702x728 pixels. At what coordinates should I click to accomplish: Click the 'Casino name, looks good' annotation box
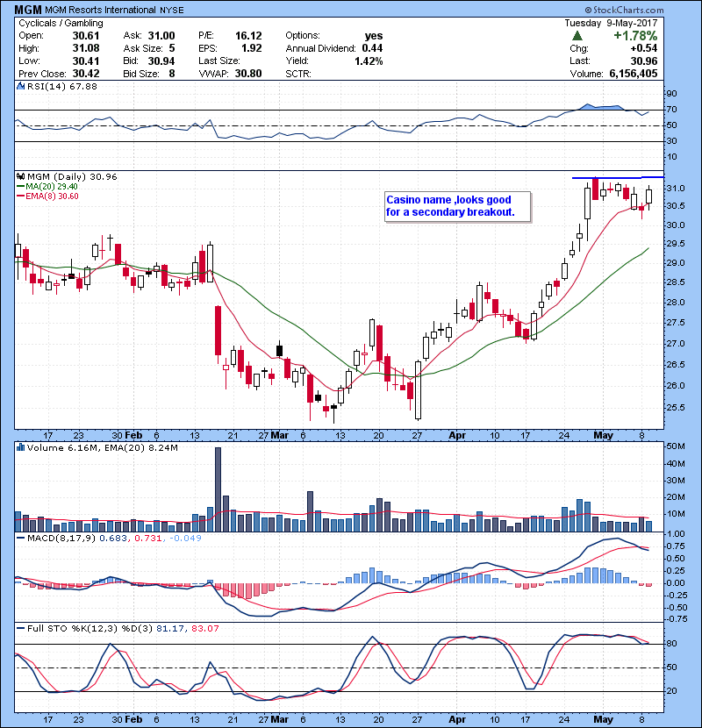(x=458, y=207)
